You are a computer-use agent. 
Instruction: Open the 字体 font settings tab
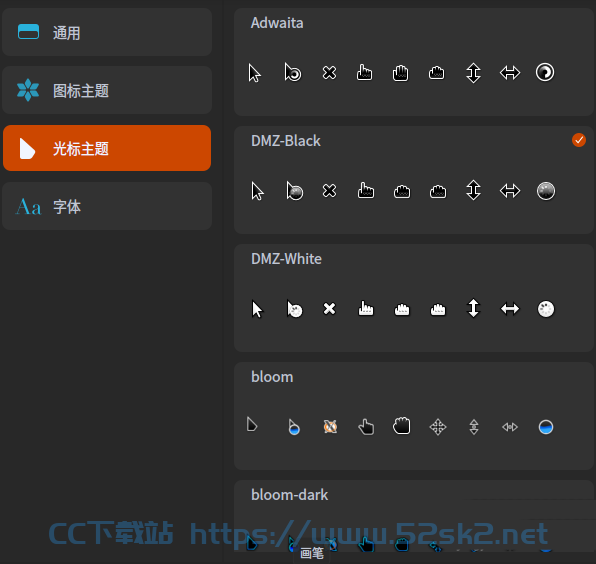[x=107, y=206]
